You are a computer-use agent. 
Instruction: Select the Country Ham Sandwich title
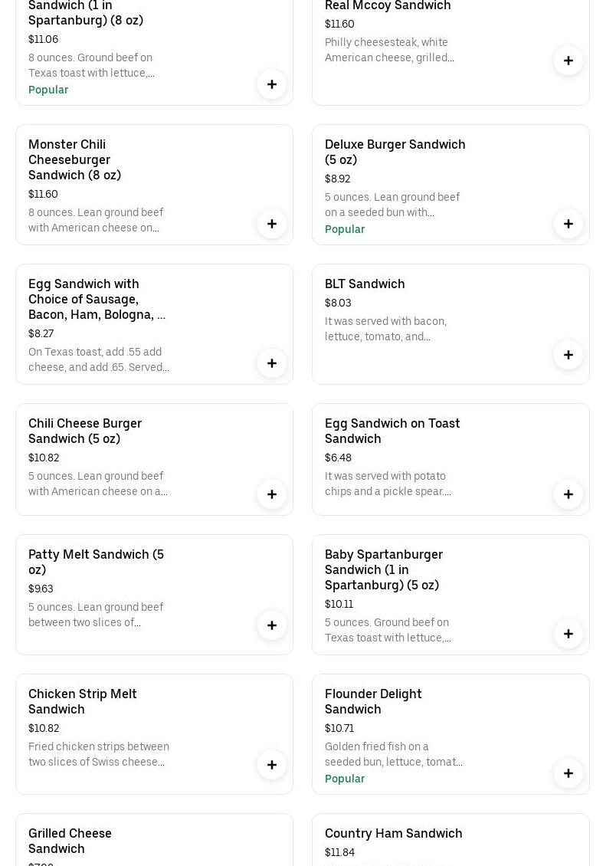click(393, 833)
